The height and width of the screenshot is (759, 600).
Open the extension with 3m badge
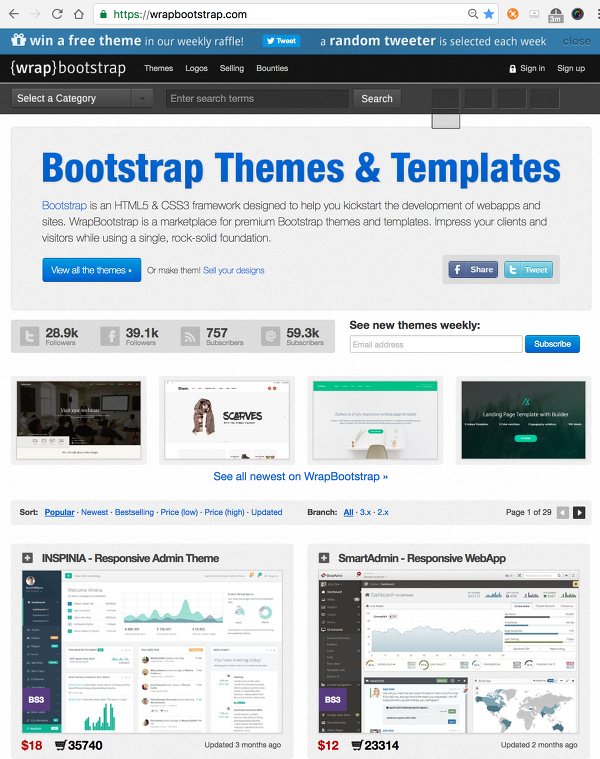click(555, 15)
